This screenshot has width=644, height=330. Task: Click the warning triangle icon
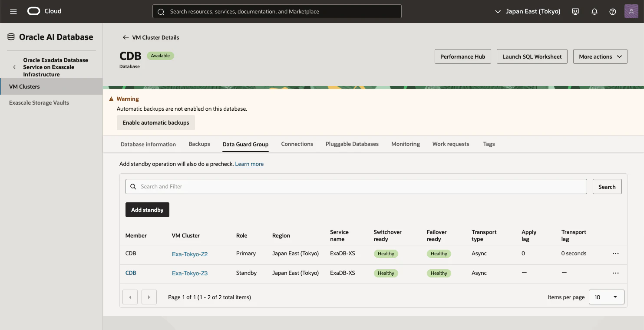click(111, 99)
